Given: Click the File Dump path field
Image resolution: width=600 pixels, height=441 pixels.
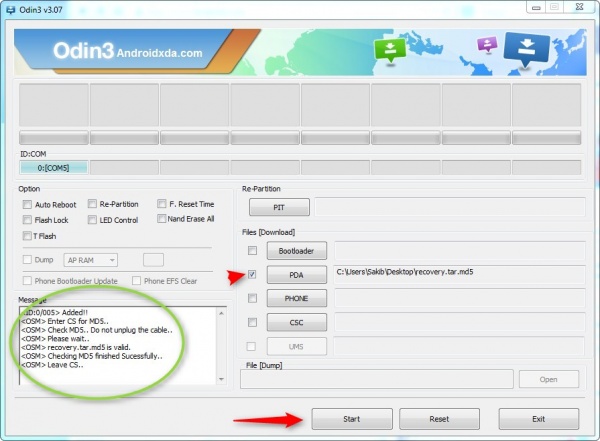Looking at the screenshot, I should pyautogui.click(x=377, y=379).
